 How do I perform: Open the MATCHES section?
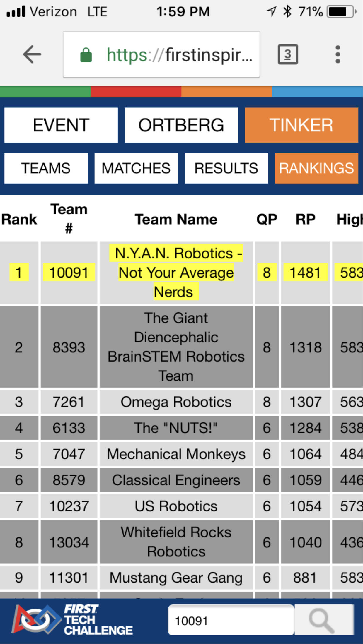click(136, 168)
